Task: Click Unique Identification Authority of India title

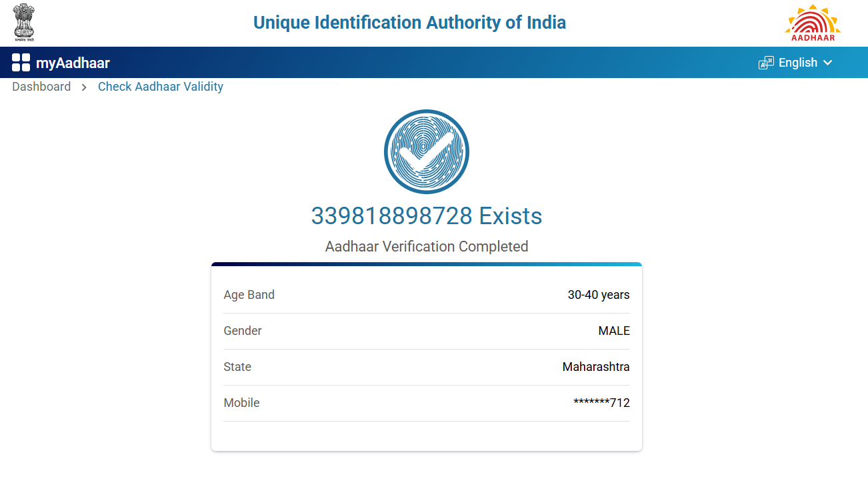Action: coord(409,23)
